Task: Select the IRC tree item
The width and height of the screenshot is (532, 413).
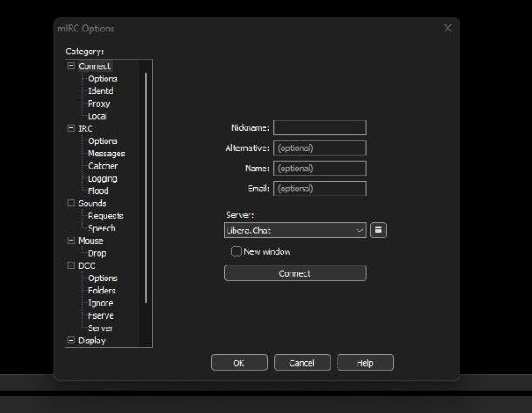Action: tap(85, 128)
